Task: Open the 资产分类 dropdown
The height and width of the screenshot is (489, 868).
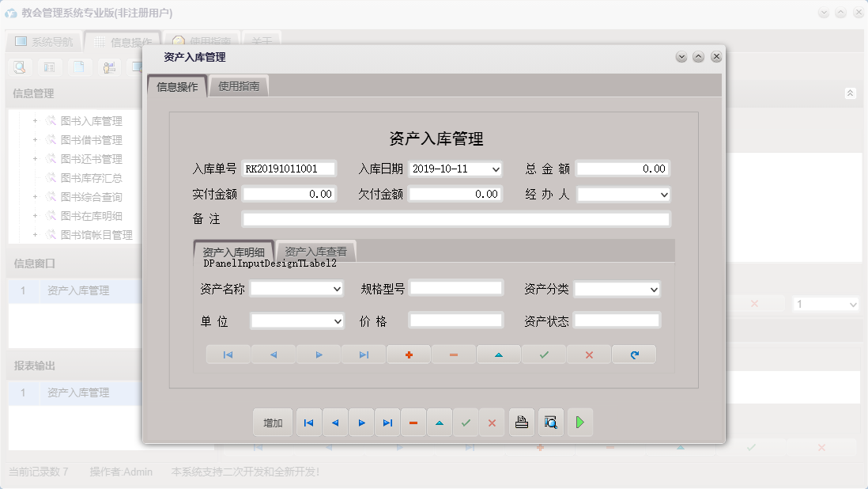Action: pos(653,289)
